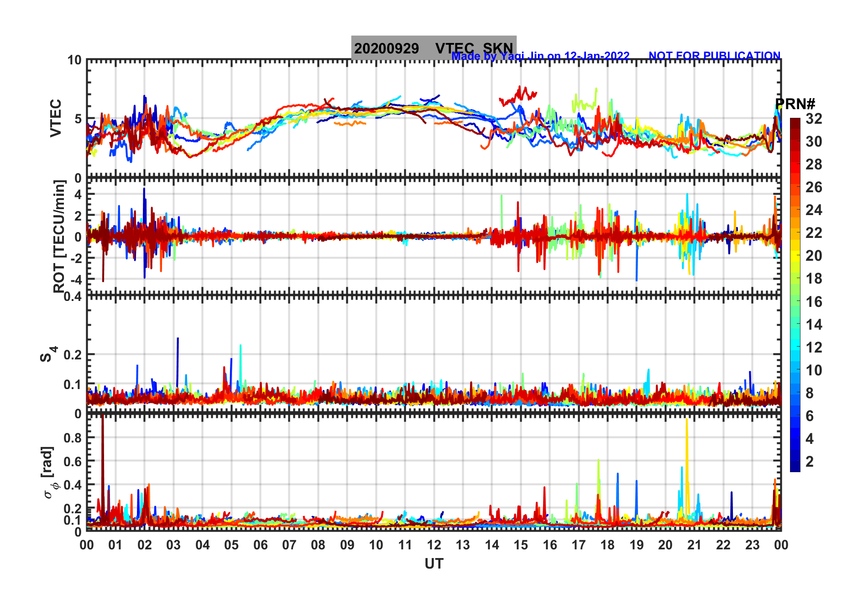Viewport: 868px width, 590px height.
Task: Click UT axis hour tick label "11"
Action: coord(405,545)
